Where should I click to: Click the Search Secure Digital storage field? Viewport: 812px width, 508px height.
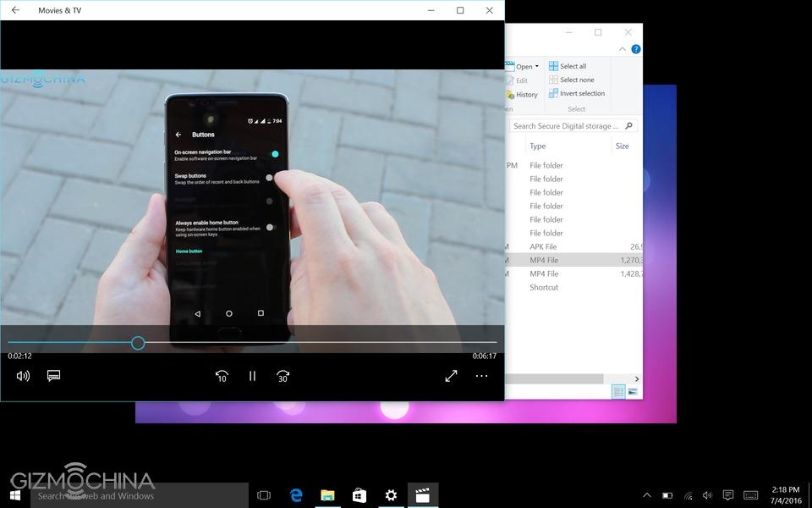(x=567, y=125)
